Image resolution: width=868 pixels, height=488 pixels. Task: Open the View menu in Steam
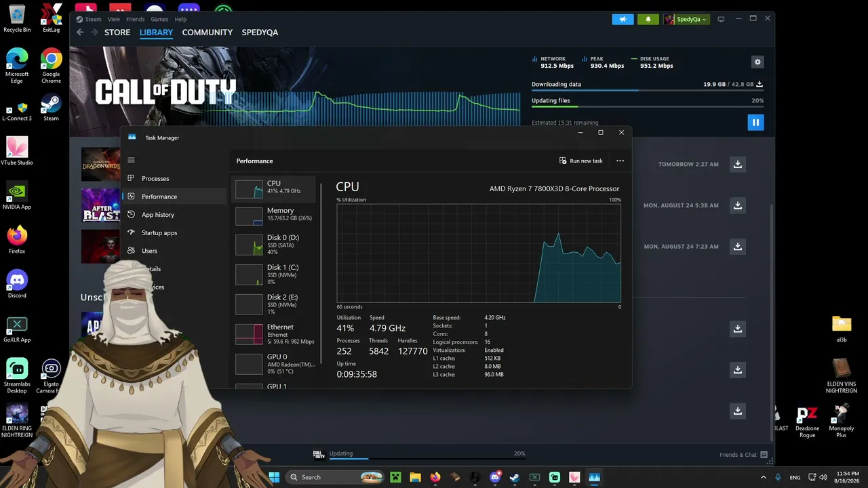[x=114, y=19]
